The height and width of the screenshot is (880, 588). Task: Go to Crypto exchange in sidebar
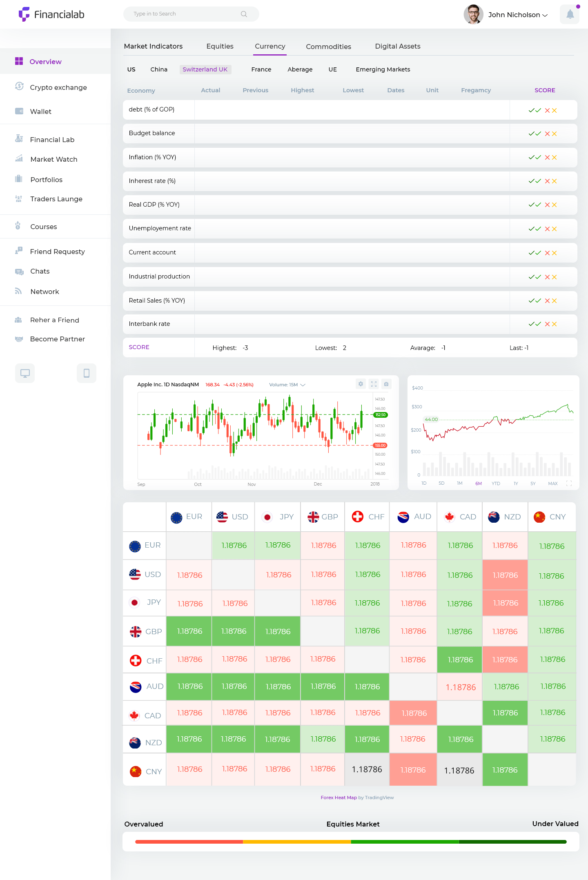[58, 87]
